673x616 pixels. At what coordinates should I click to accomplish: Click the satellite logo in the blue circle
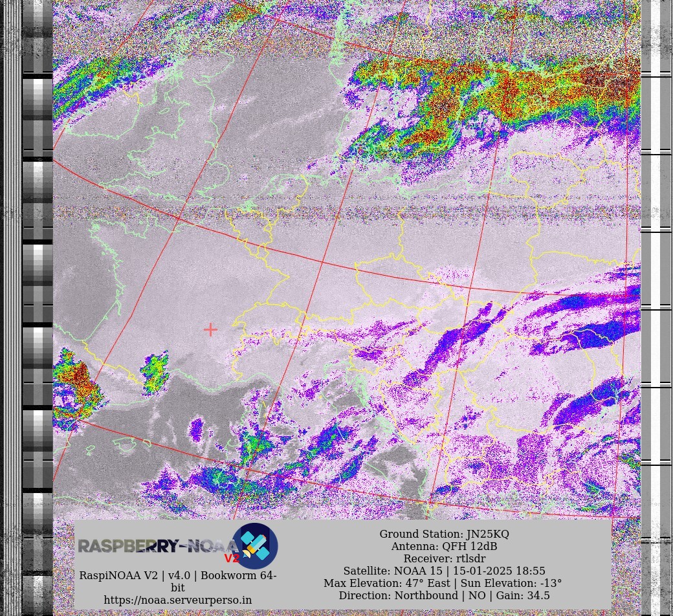tap(256, 546)
